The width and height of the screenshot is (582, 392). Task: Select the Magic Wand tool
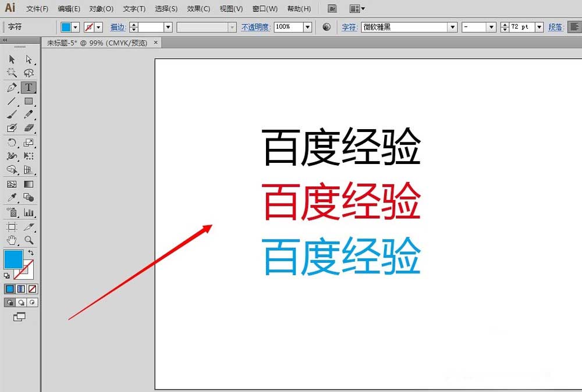click(12, 73)
